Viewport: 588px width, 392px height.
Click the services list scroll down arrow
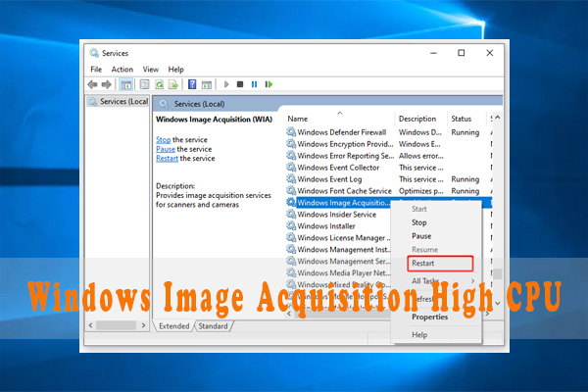click(498, 303)
